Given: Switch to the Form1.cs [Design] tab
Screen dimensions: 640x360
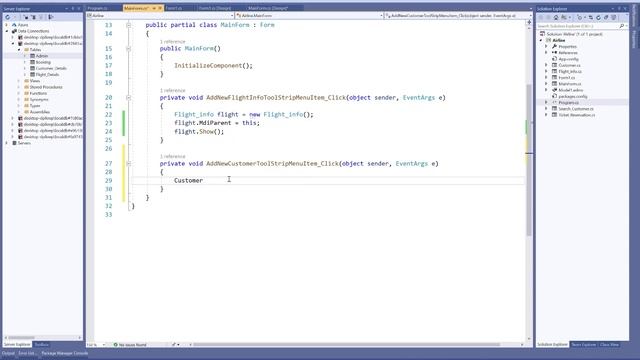Looking at the screenshot, I should 215,8.
